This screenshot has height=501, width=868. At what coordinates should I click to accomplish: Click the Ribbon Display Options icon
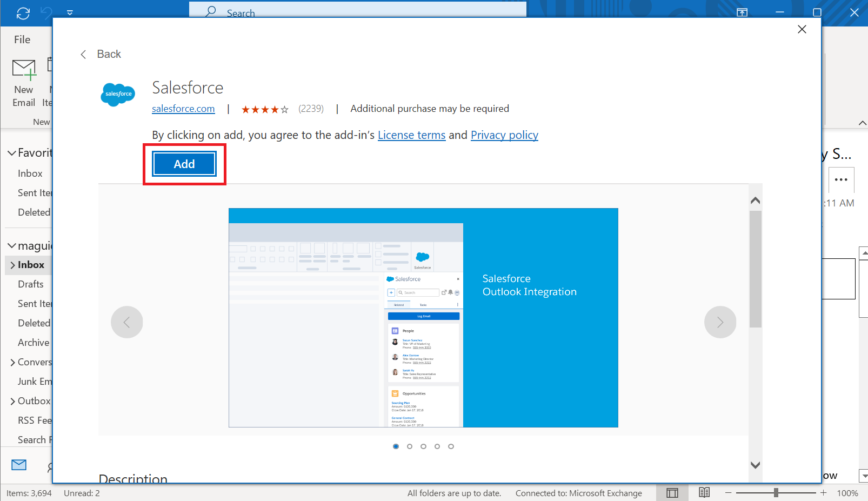(x=742, y=12)
